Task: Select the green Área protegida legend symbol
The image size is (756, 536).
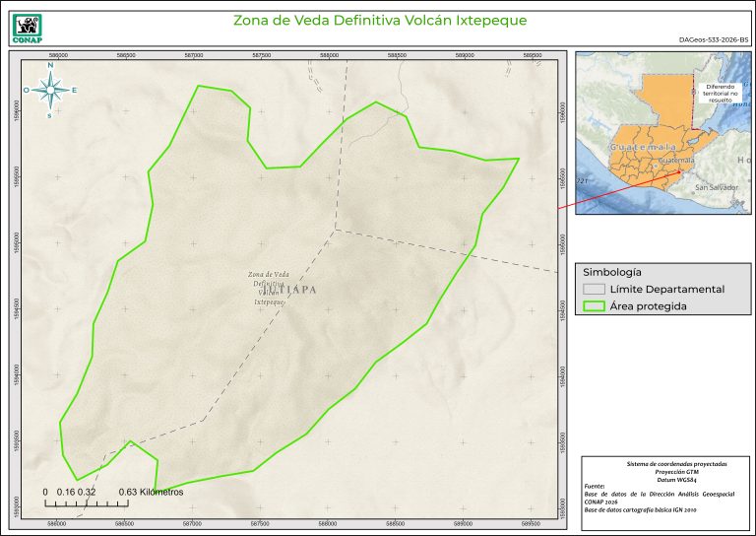Action: click(593, 306)
